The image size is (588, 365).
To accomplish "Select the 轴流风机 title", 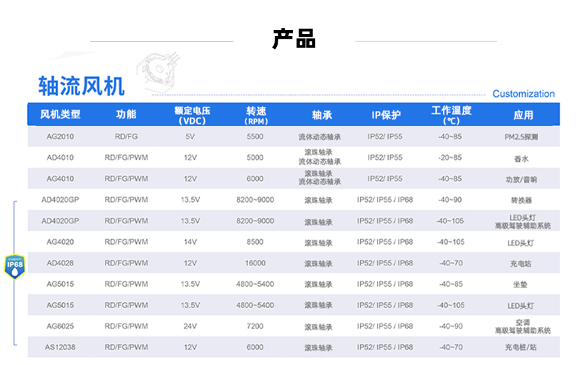I will (x=81, y=86).
